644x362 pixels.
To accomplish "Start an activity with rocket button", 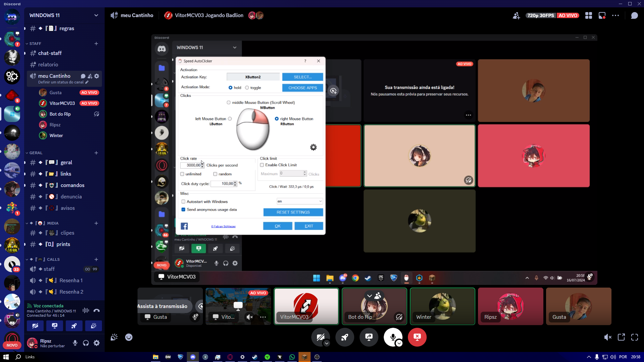I will tap(345, 337).
